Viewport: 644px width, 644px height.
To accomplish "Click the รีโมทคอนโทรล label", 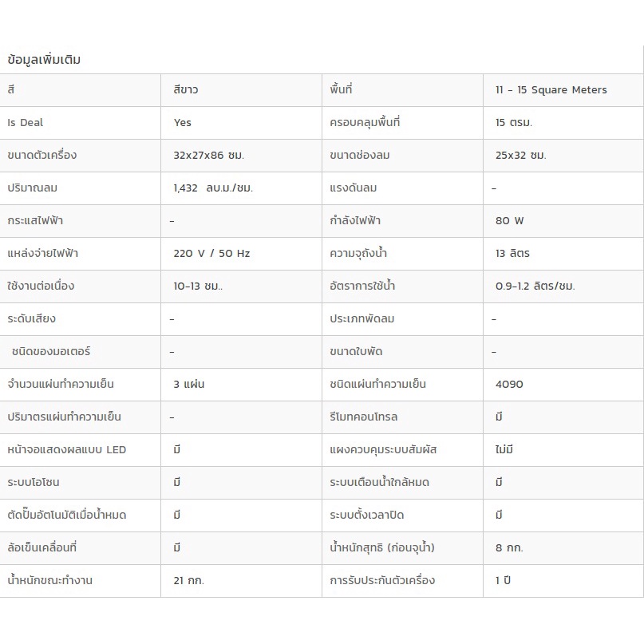I will coord(363,417).
